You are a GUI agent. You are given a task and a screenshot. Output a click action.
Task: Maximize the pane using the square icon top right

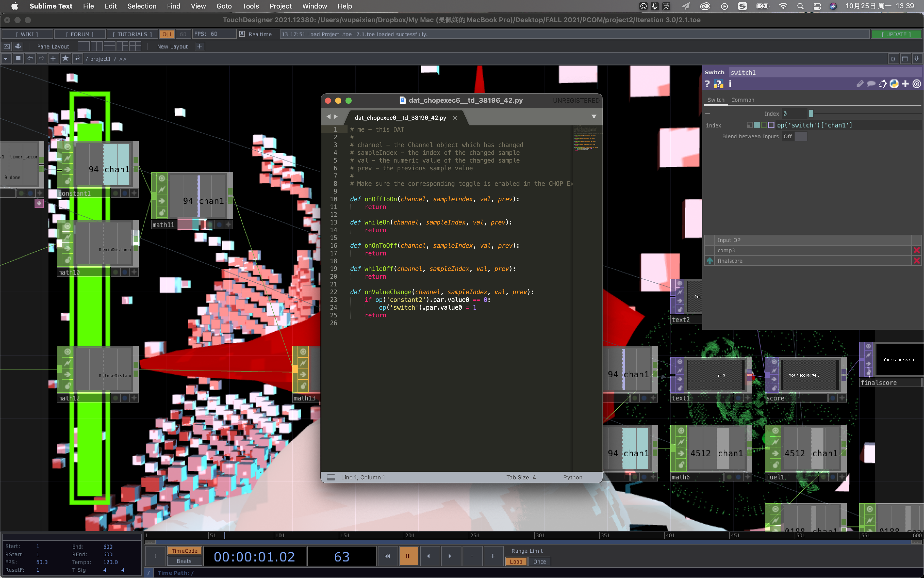(904, 59)
